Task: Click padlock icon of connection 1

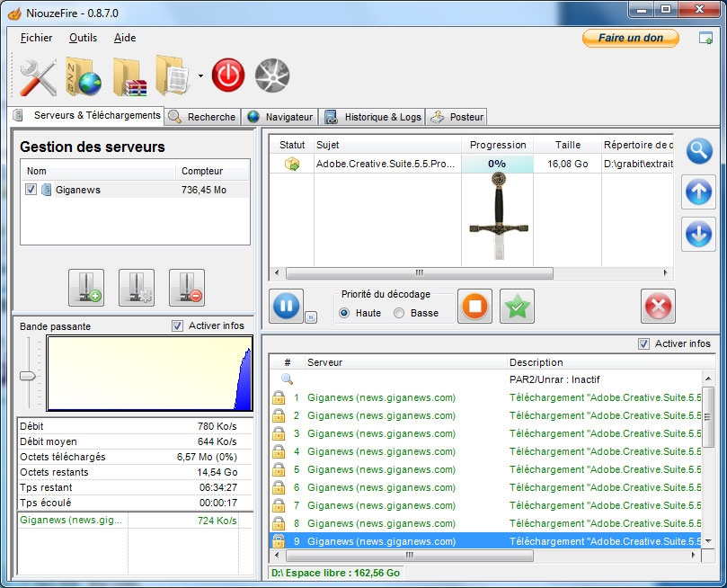Action: tap(279, 397)
